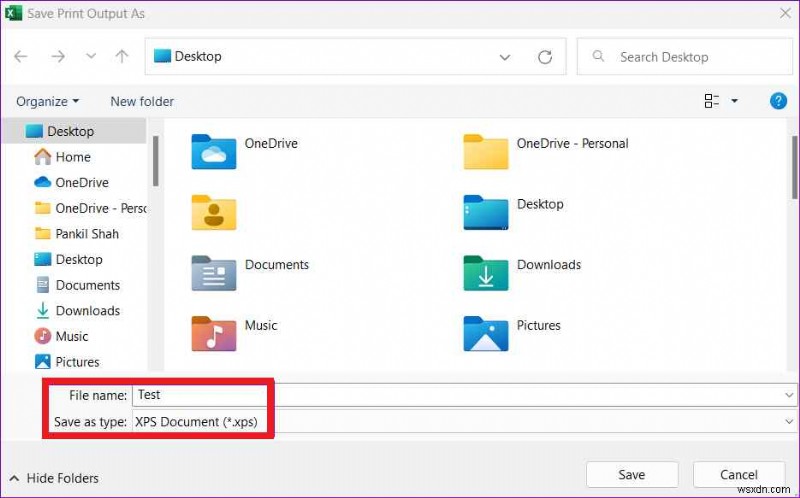Expand File name history dropdown arrow

[789, 395]
